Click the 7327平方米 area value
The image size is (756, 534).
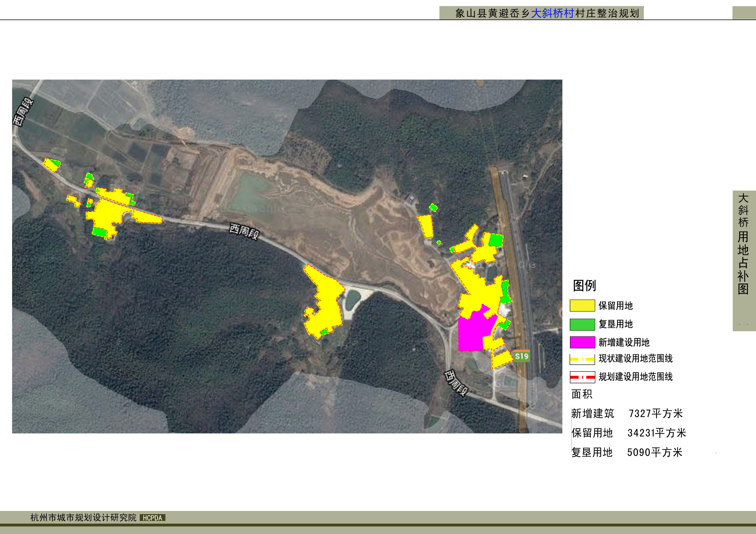coord(656,414)
